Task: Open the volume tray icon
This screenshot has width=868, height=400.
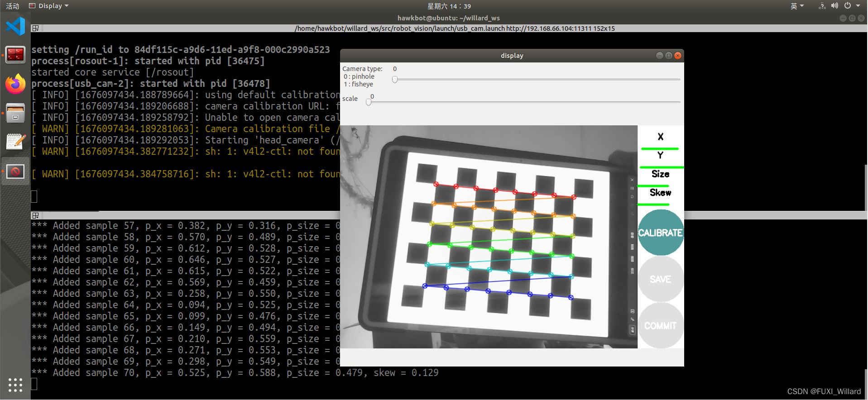Action: point(834,6)
